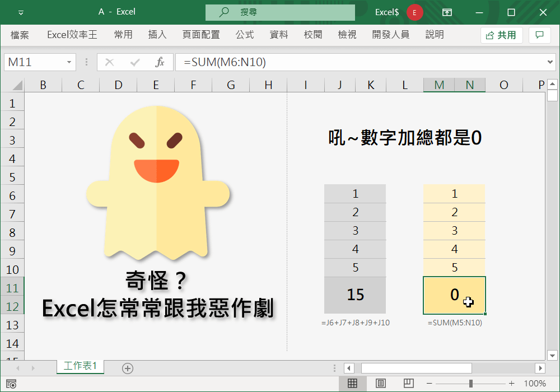Click the macro recording status bar icon

[x=11, y=384]
